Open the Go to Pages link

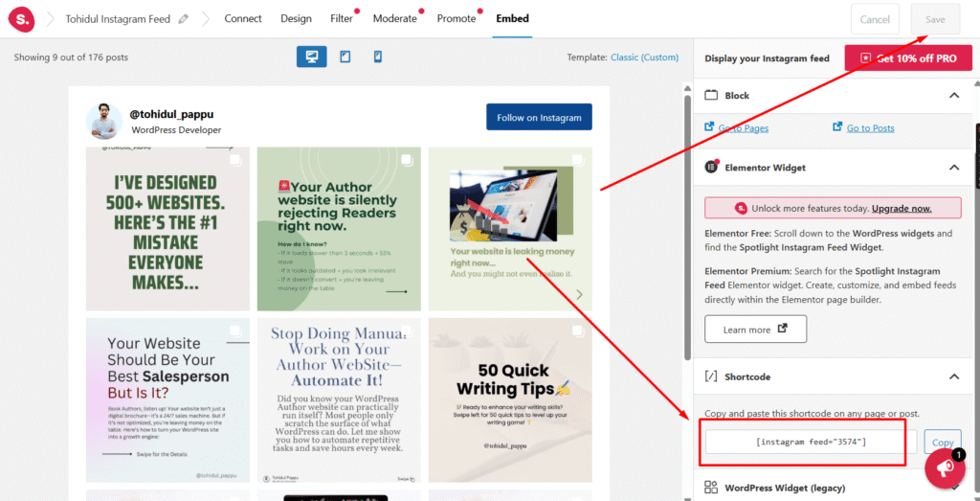click(x=743, y=128)
